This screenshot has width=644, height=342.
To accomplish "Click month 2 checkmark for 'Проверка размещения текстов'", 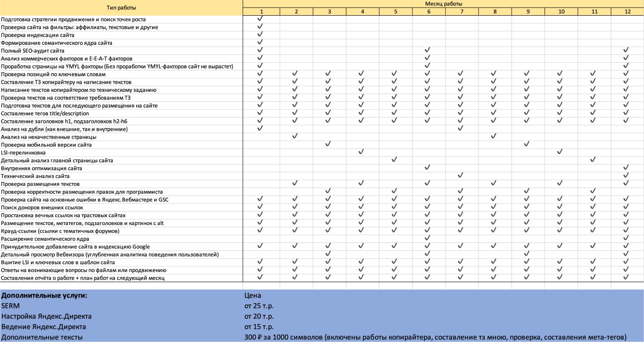I will (x=295, y=183).
